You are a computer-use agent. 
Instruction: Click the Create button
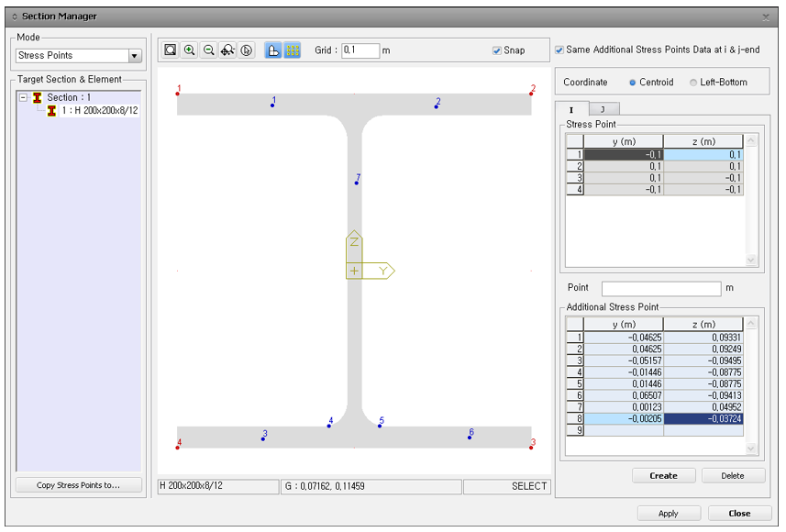click(x=663, y=475)
